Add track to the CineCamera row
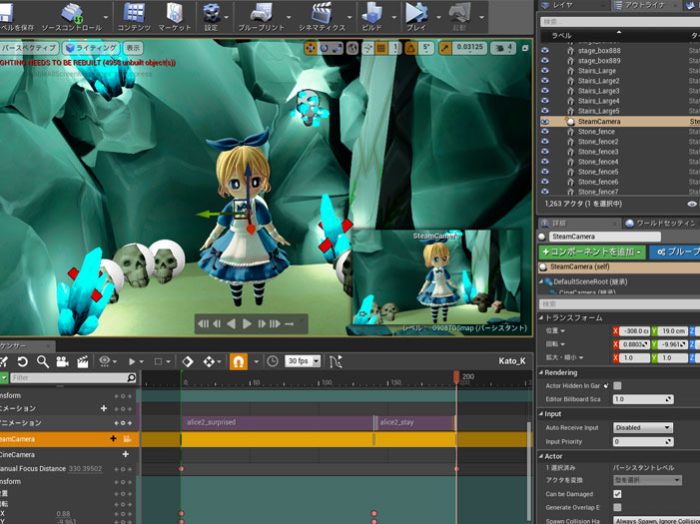The width and height of the screenshot is (700, 524). pos(125,454)
